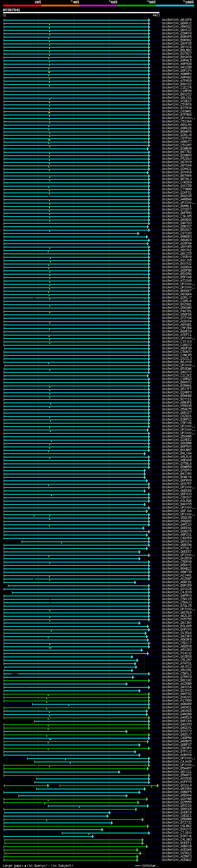Click the purple ~60% identity legend segment
This screenshot has width=197, height=868.
tap(98, 6)
